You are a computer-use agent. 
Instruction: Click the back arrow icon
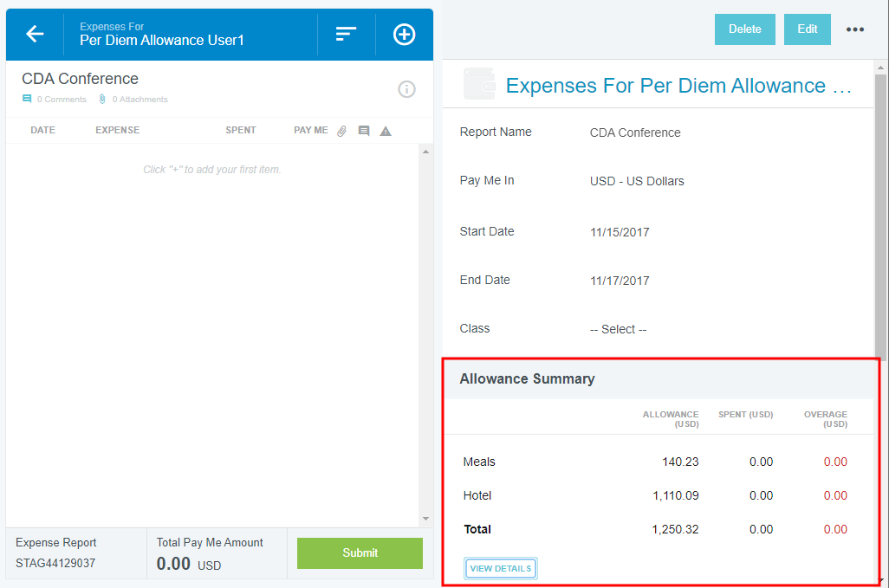point(35,34)
